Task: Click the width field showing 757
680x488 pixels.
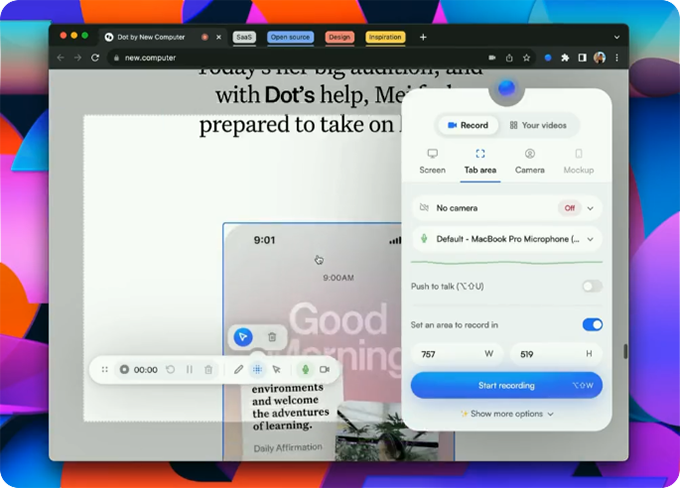Action: tap(457, 354)
